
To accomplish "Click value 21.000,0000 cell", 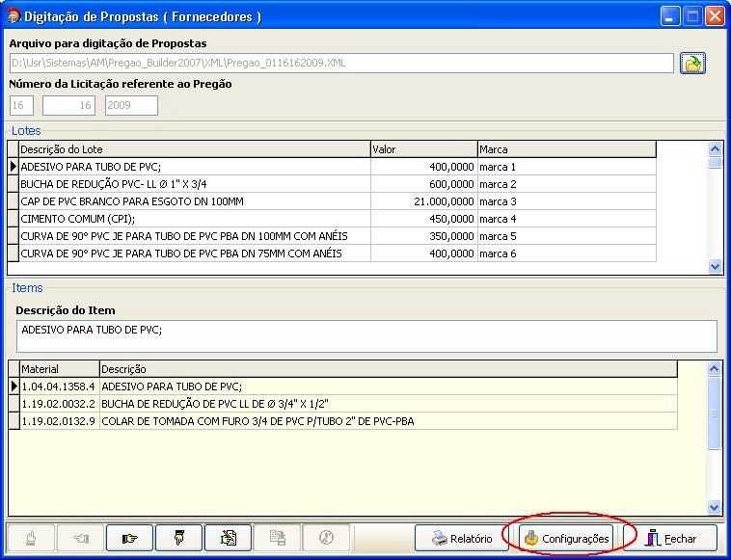I will [x=424, y=201].
